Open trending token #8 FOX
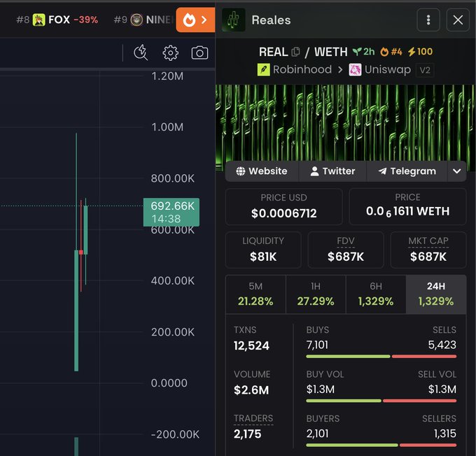 (57, 20)
